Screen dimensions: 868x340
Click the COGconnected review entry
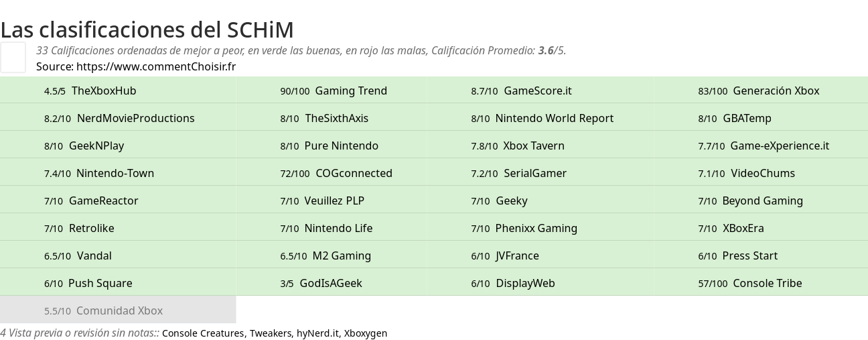[354, 173]
